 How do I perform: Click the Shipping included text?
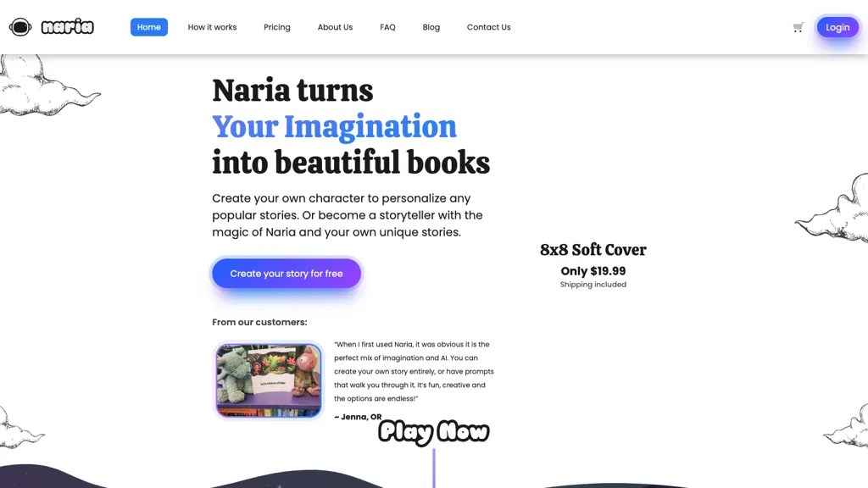coord(593,285)
